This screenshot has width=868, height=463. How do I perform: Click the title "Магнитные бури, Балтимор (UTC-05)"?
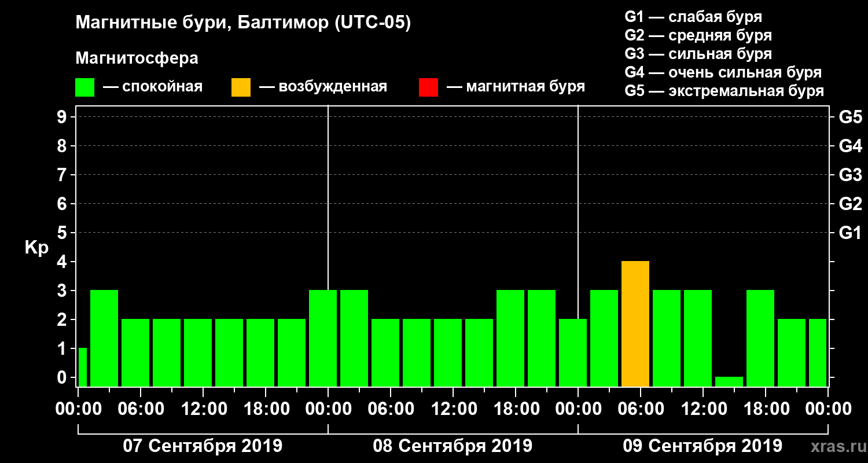click(x=243, y=23)
